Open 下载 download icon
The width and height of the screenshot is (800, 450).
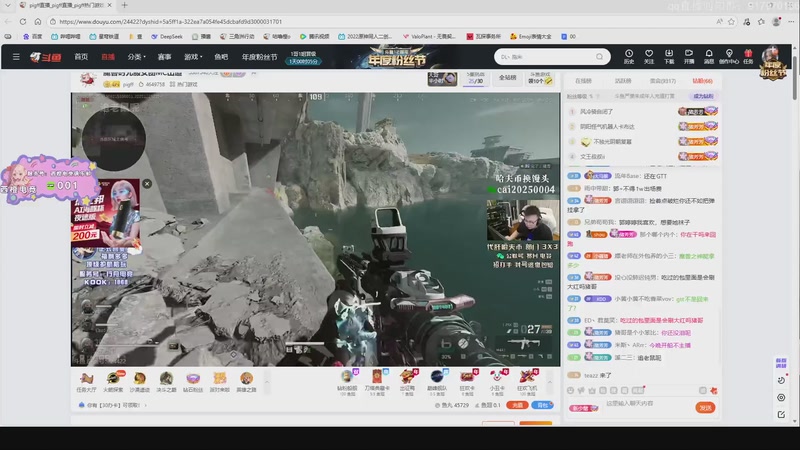click(669, 56)
